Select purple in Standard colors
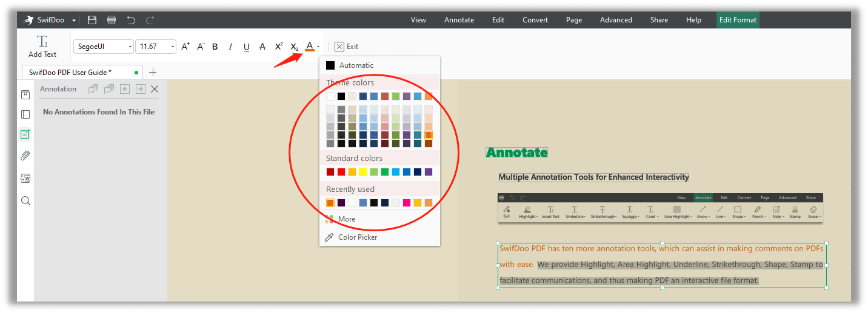Image resolution: width=868 pixels, height=313 pixels. [x=429, y=172]
